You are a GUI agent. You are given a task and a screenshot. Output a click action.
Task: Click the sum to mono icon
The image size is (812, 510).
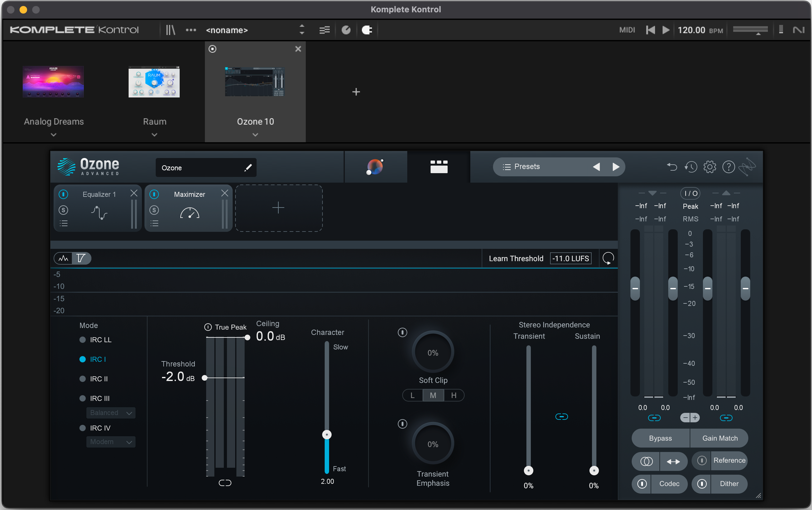(646, 461)
